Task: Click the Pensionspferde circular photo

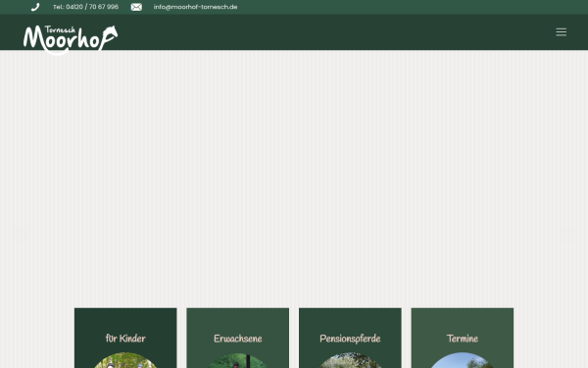Action: [350, 360]
